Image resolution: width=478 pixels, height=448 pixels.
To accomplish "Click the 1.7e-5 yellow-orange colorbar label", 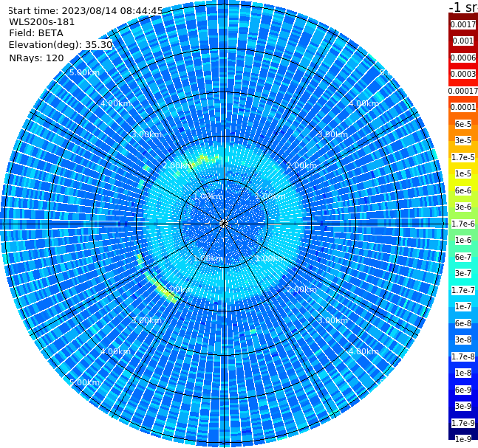I will (462, 157).
